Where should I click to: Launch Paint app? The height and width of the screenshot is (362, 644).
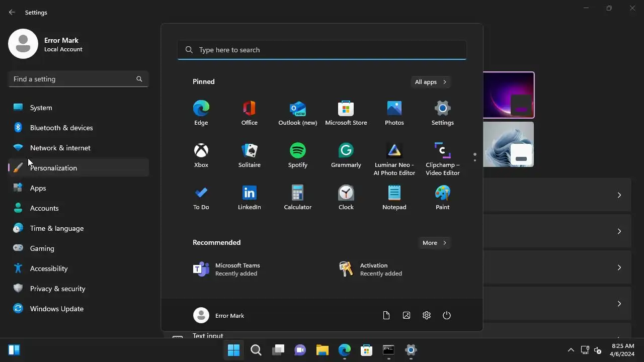[x=442, y=198]
